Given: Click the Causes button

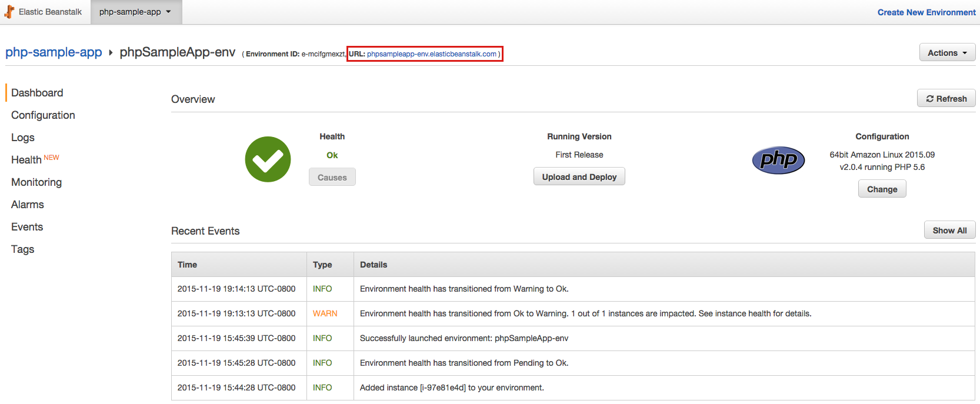Looking at the screenshot, I should click(332, 177).
